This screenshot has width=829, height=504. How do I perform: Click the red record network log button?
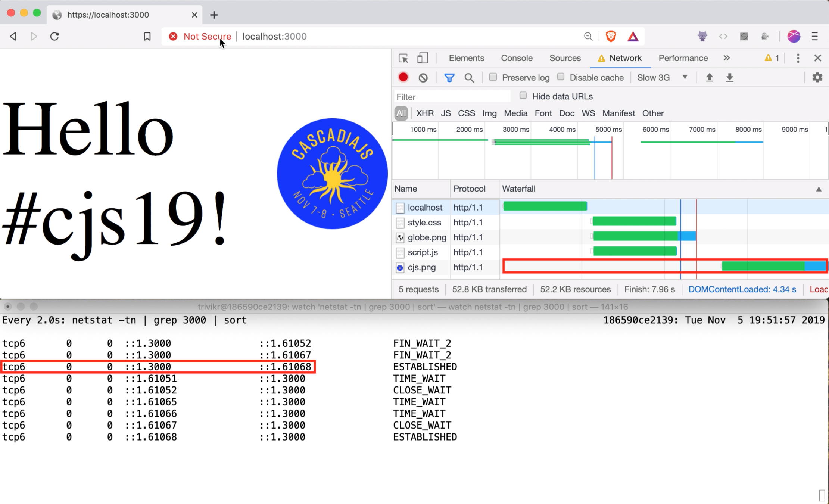point(403,77)
